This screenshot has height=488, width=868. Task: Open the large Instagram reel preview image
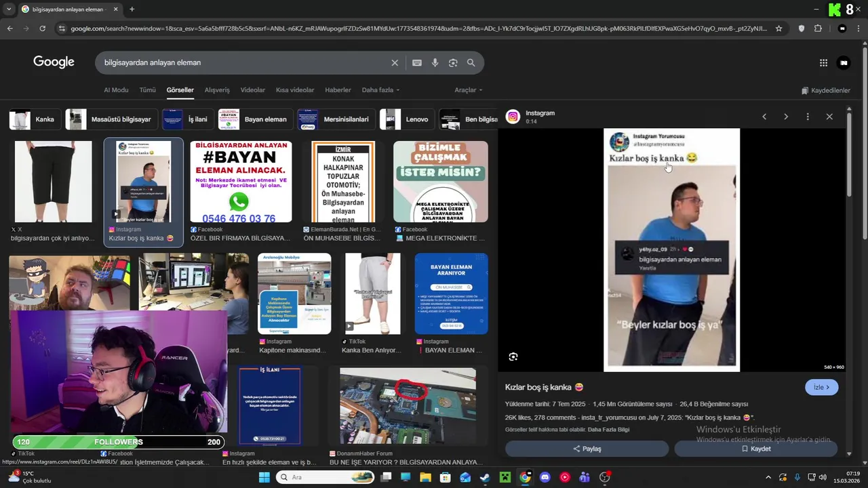tap(671, 250)
